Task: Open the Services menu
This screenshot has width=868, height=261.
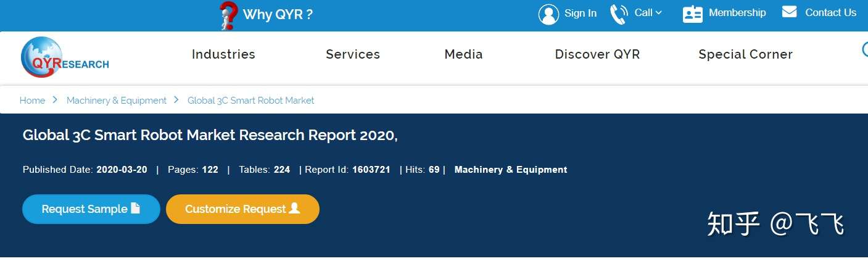Action: click(x=353, y=54)
